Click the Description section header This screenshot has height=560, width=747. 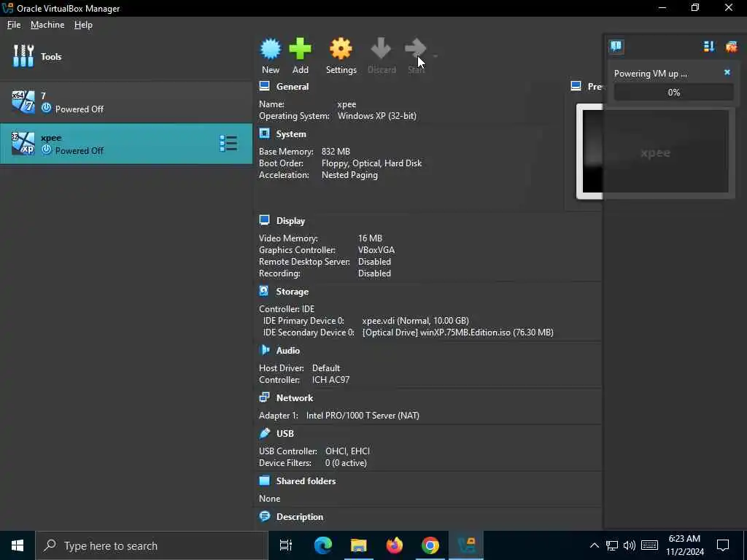point(300,517)
